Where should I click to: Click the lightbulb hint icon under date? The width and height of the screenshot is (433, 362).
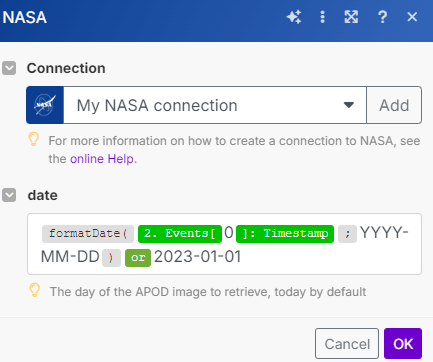[x=35, y=290]
